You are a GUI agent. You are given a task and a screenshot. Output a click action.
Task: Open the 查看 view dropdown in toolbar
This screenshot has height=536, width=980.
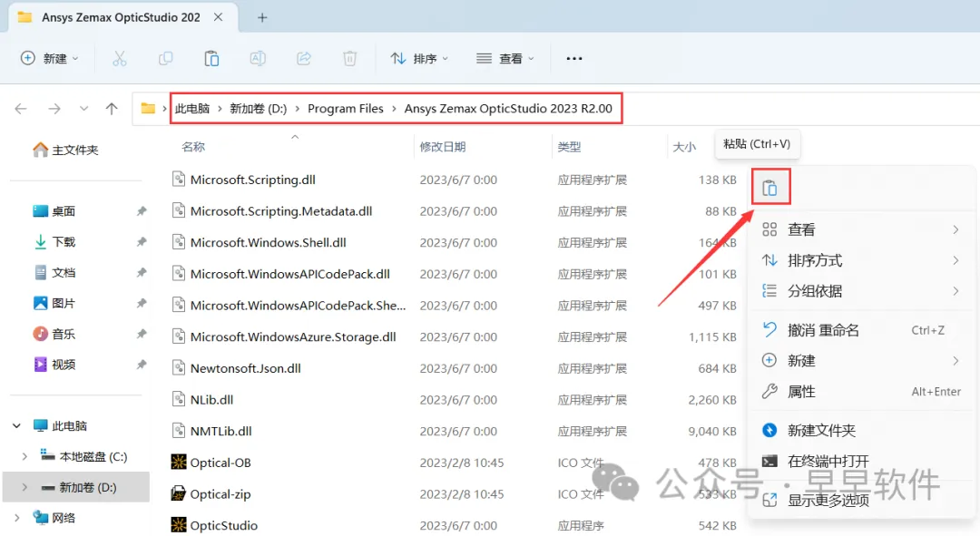(505, 59)
